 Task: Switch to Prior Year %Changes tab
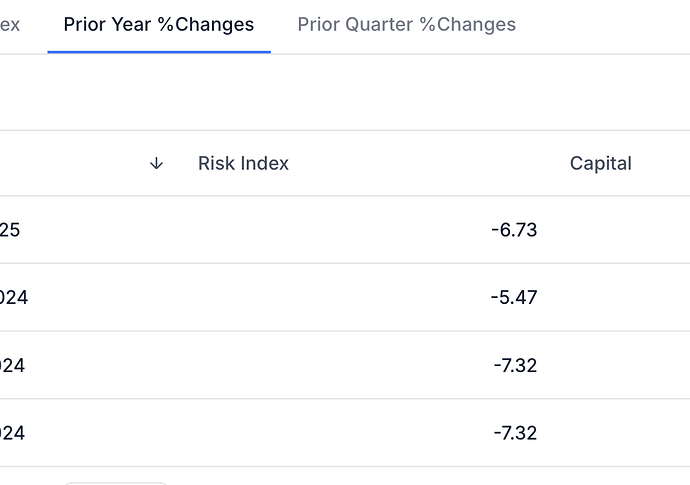159,25
